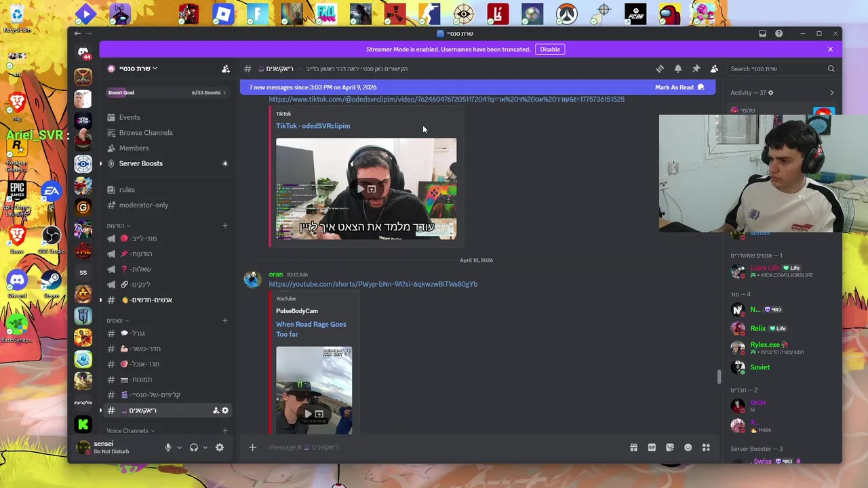Create channel in Voice Channels category
Viewport: 868px width, 488px height.
coord(225,430)
